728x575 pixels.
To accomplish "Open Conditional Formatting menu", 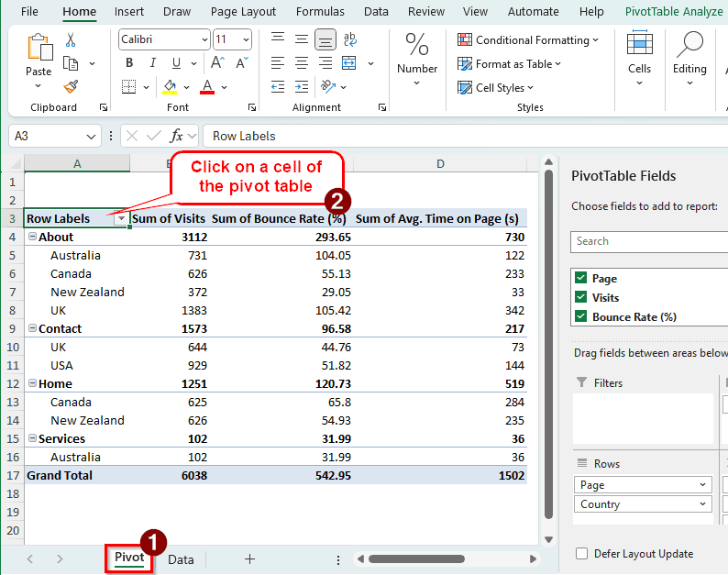I will (528, 40).
